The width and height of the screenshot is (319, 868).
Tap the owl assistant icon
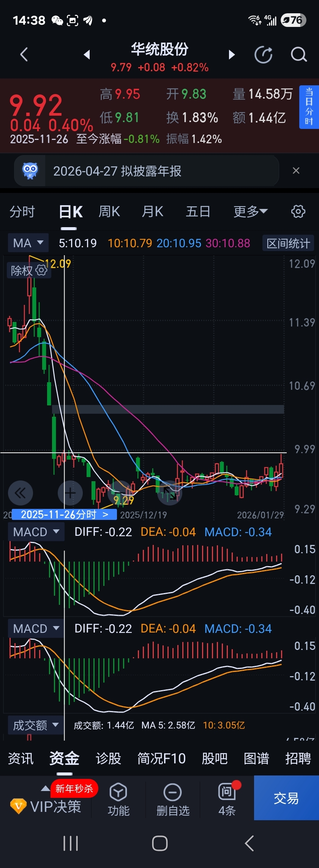[x=30, y=171]
